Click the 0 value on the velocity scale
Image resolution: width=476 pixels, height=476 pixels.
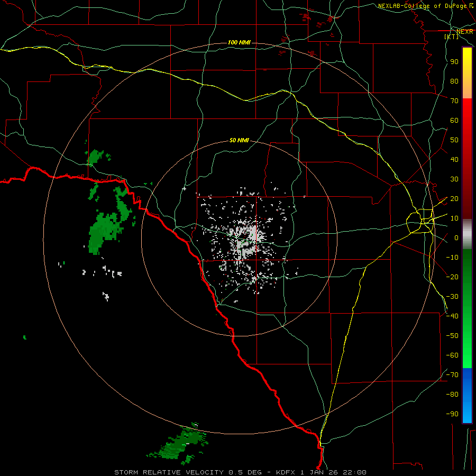pos(456,237)
